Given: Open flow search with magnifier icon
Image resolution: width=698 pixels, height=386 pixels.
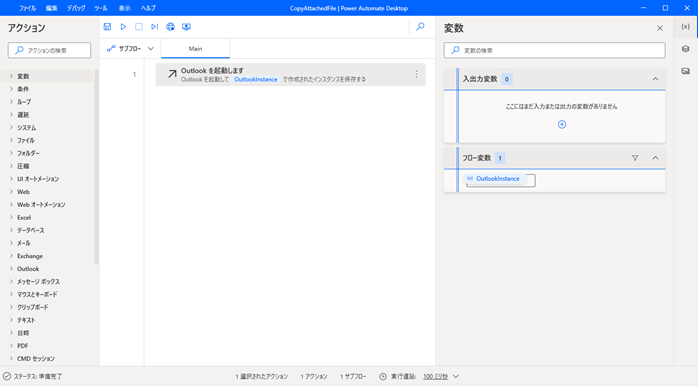Looking at the screenshot, I should tap(420, 27).
